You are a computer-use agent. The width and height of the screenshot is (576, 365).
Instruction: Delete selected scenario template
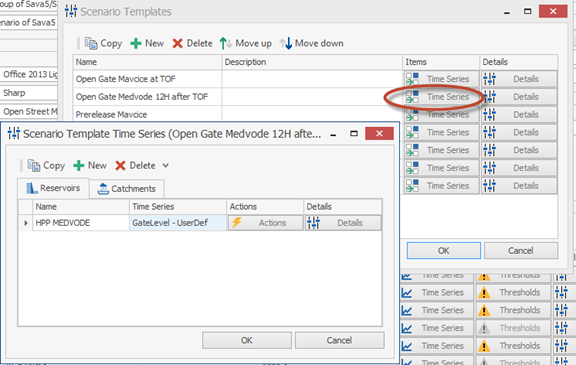(192, 43)
